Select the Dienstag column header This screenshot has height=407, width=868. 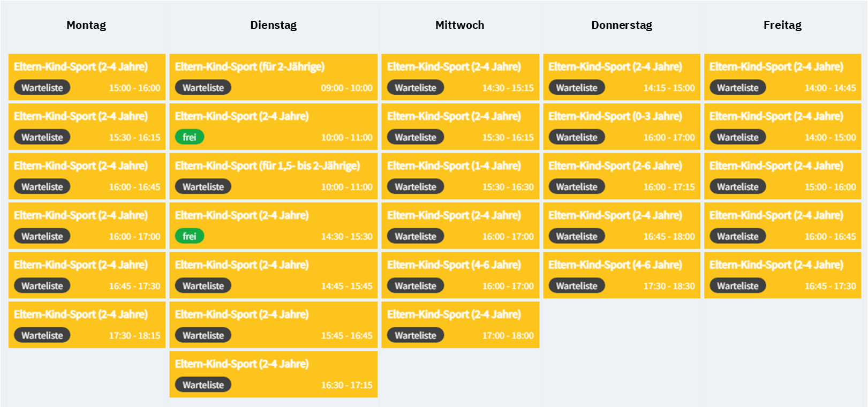point(273,25)
